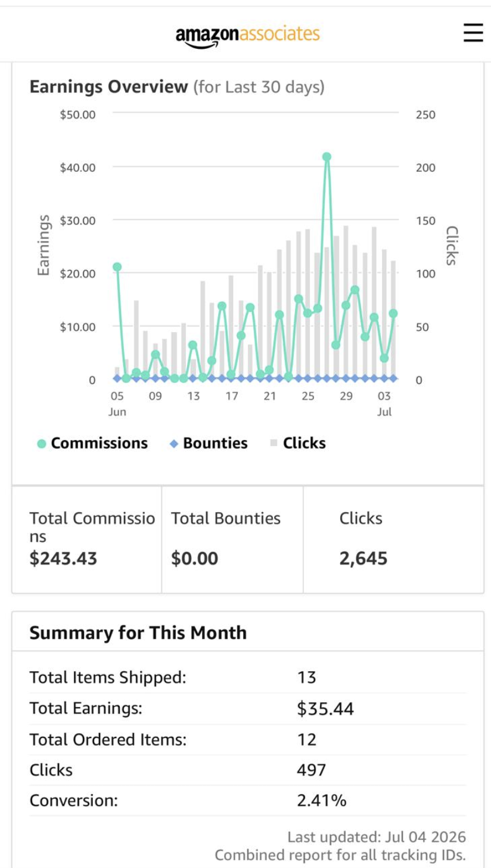Select the last commission point near Jul 03
The width and height of the screenshot is (491, 868).
click(x=393, y=314)
